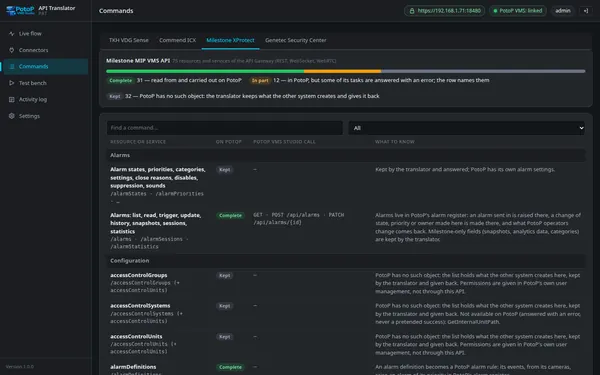Screen dimensions: 600x375
Task: Click the Kept badge on Alarm states row
Action: coord(225,170)
